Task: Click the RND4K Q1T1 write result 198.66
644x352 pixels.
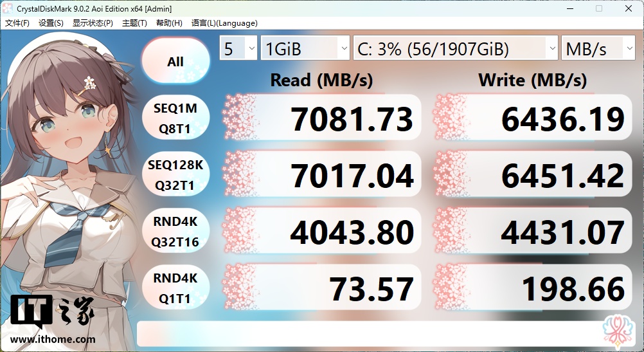Action: (x=533, y=288)
